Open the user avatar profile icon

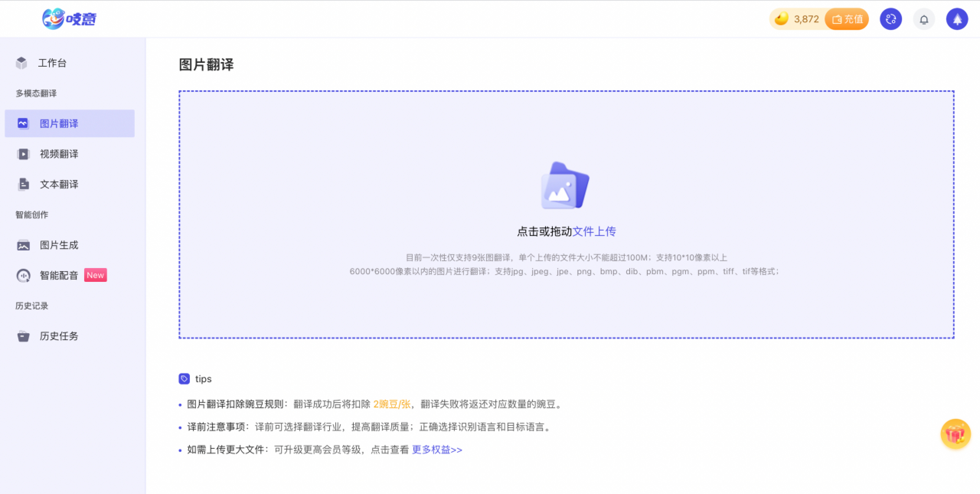[x=957, y=19]
